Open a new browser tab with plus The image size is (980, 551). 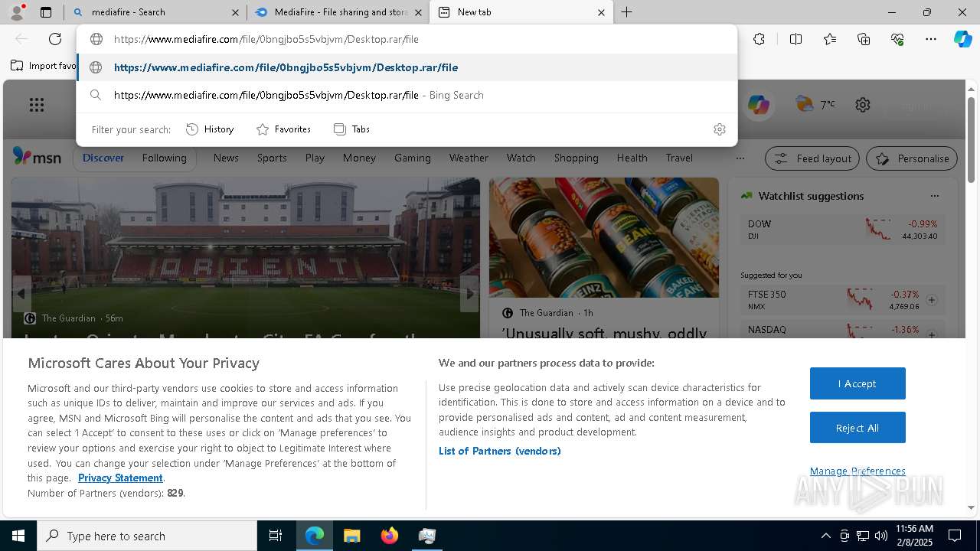coord(626,12)
